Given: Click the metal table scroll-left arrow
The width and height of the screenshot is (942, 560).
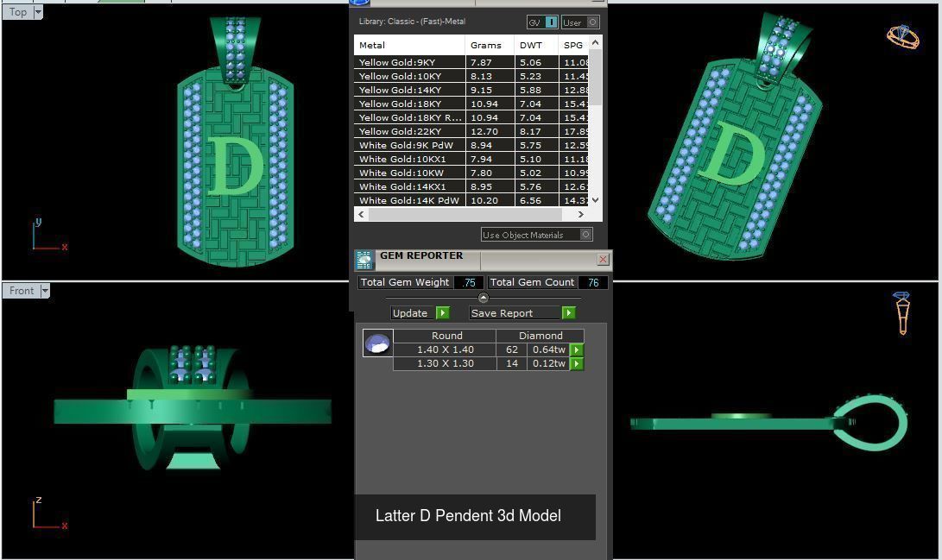Looking at the screenshot, I should pyautogui.click(x=361, y=214).
